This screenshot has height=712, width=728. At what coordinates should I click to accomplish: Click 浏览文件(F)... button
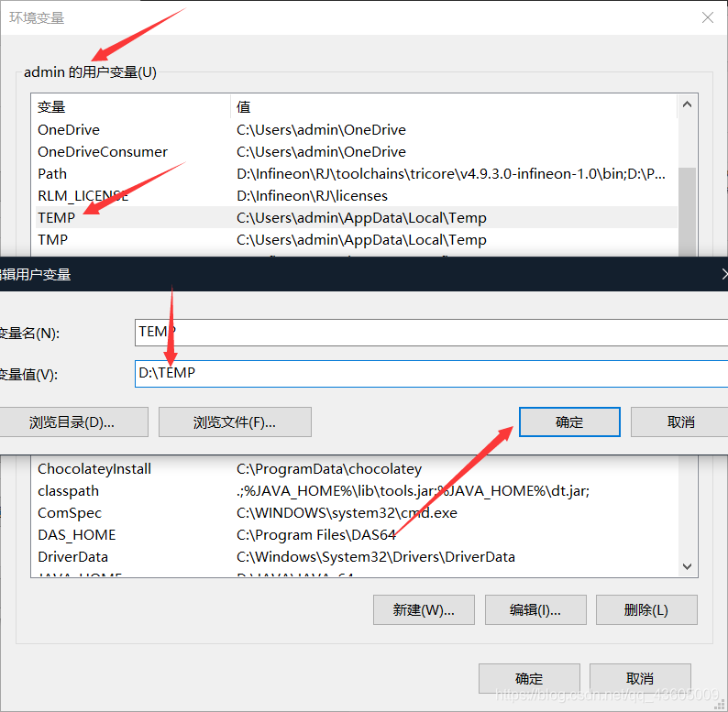click(235, 422)
